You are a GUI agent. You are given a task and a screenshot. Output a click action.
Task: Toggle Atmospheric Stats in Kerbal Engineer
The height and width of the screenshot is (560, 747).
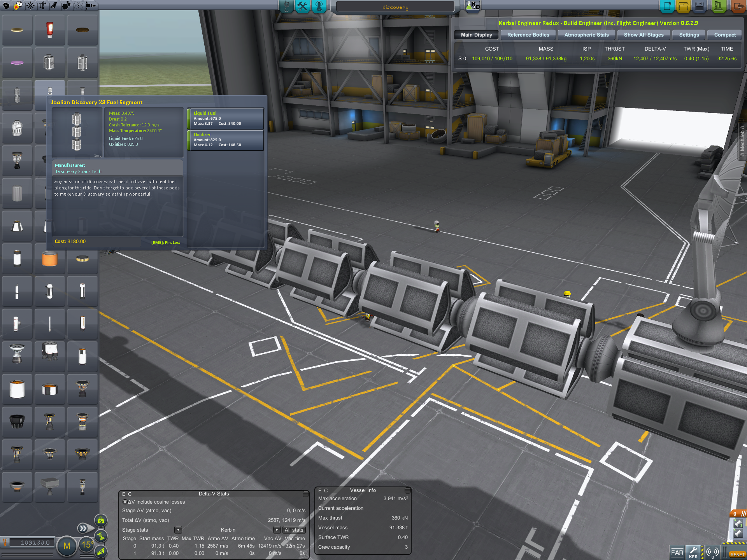pos(586,35)
